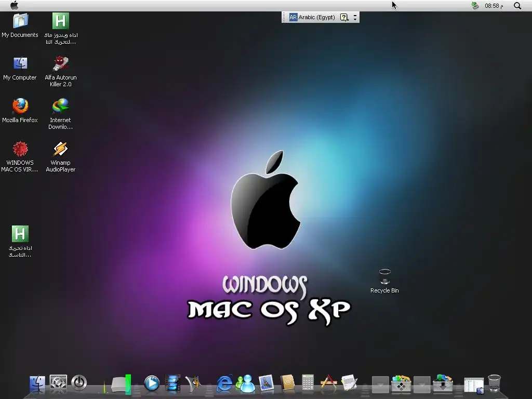The width and height of the screenshot is (532, 399).
Task: Click the Finder icon in the dock
Action: pyautogui.click(x=37, y=383)
